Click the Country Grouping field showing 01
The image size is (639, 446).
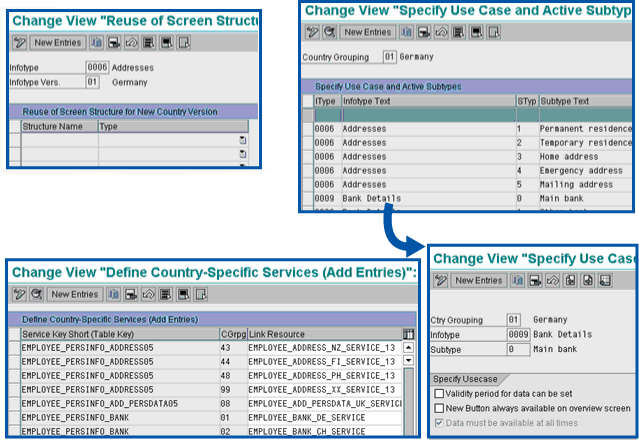[389, 57]
